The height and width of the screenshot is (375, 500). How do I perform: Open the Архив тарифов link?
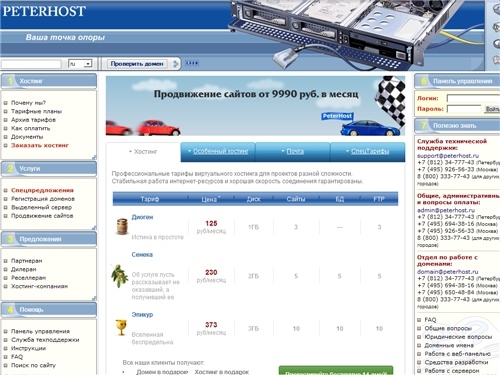tap(33, 120)
